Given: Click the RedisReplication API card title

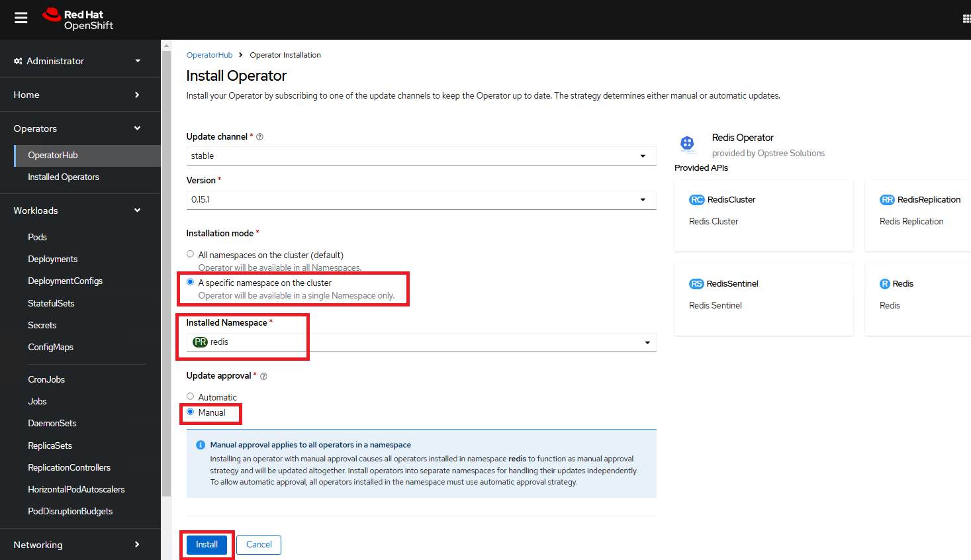Looking at the screenshot, I should point(929,200).
